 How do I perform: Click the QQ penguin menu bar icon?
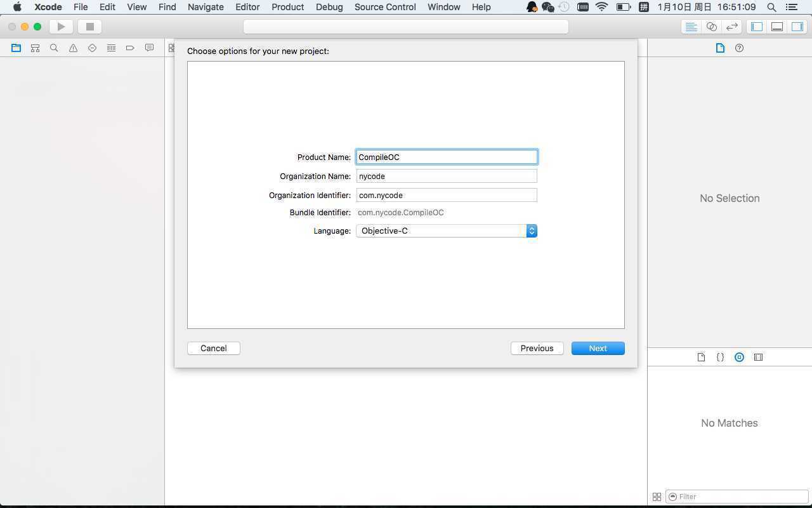(x=532, y=7)
